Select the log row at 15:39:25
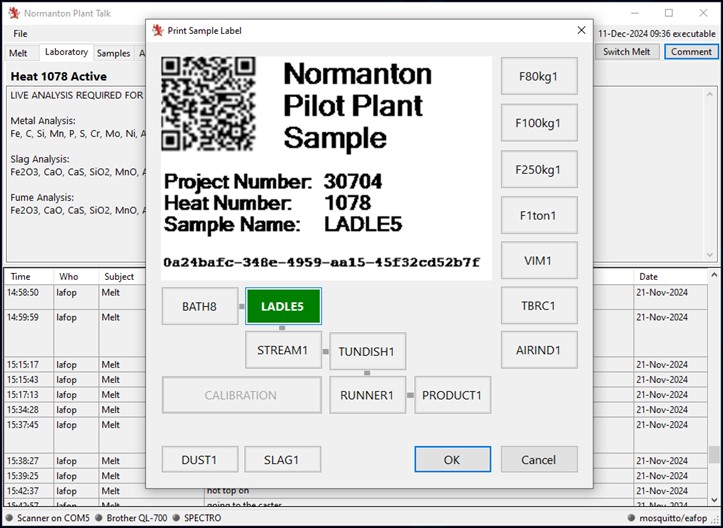723x528 pixels. click(355, 475)
